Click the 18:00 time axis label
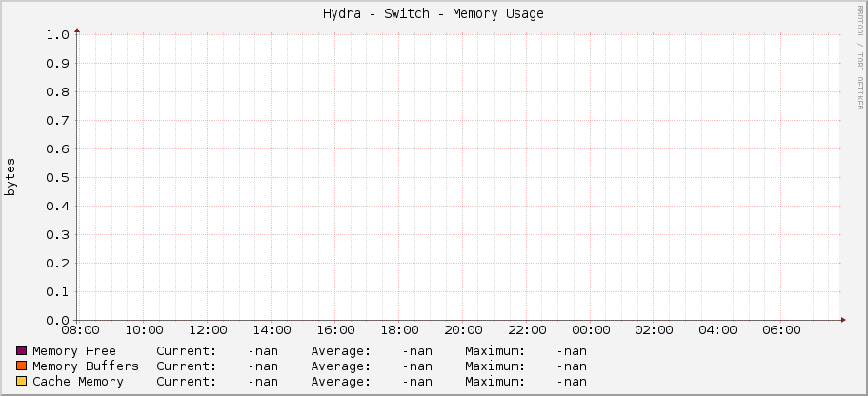Screen dimensions: 868x396 click(399, 330)
